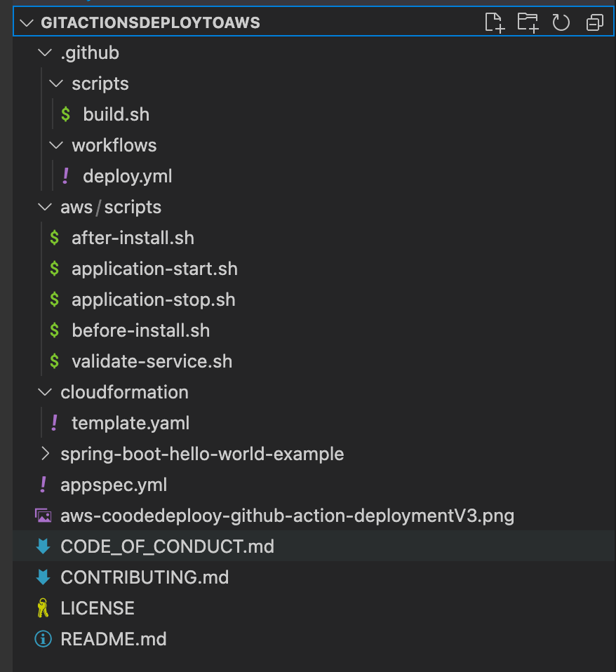Click the info icon beside README.md
This screenshot has width=616, height=672.
pyautogui.click(x=42, y=638)
